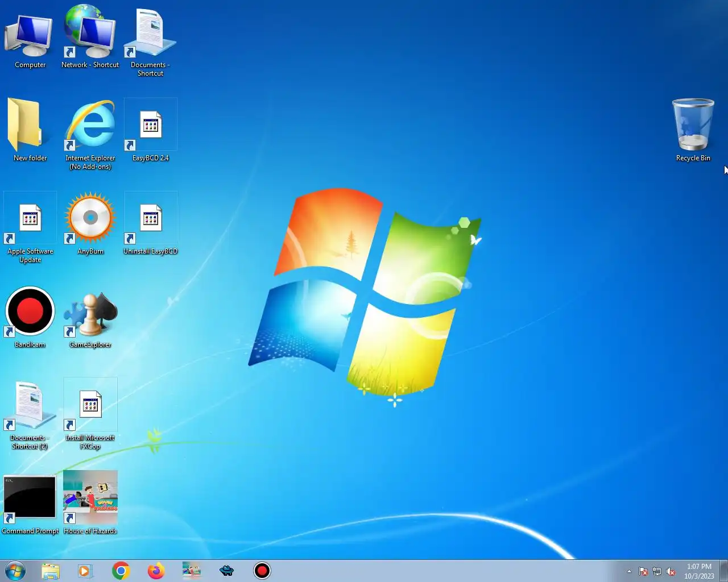Select the Apple Software Update shortcut
The height and width of the screenshot is (582, 728).
coord(30,228)
